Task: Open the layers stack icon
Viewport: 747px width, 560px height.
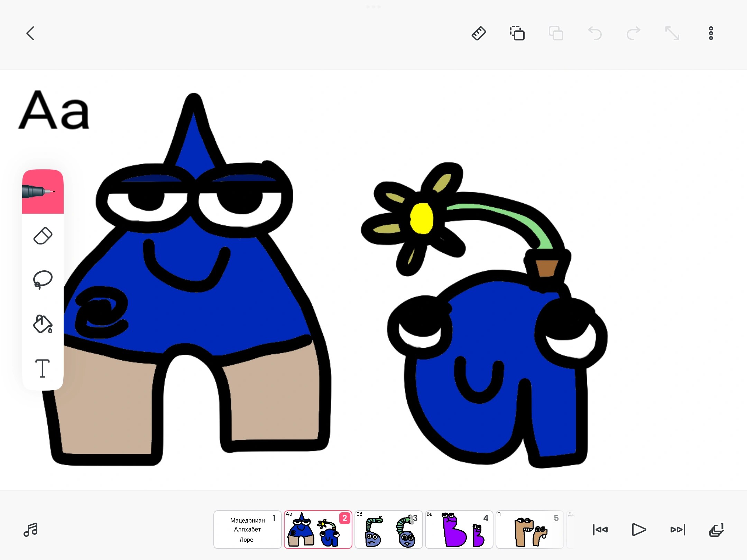Action: point(716,530)
